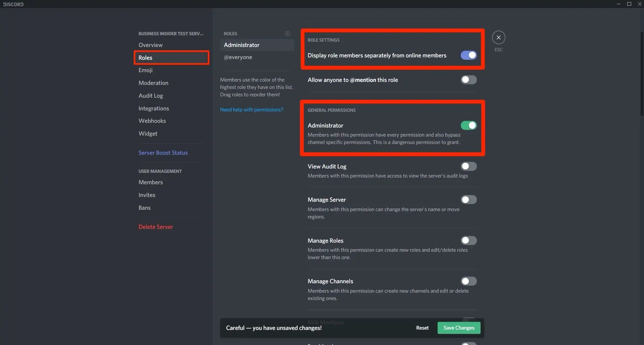Reset the unsaved changes
This screenshot has height=345, width=644.
click(422, 328)
